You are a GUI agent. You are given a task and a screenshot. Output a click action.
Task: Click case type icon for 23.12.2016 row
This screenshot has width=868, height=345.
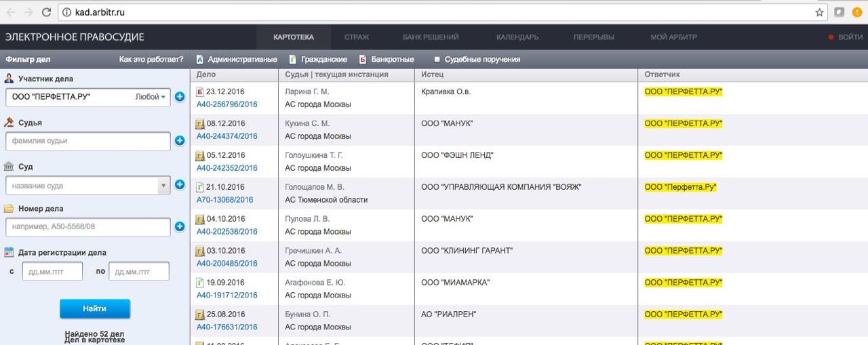199,92
